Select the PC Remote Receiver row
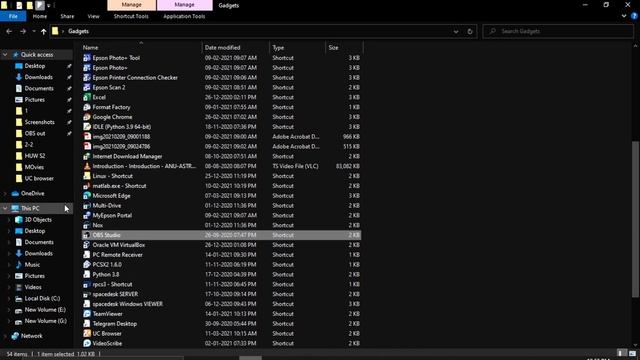 tap(221, 255)
